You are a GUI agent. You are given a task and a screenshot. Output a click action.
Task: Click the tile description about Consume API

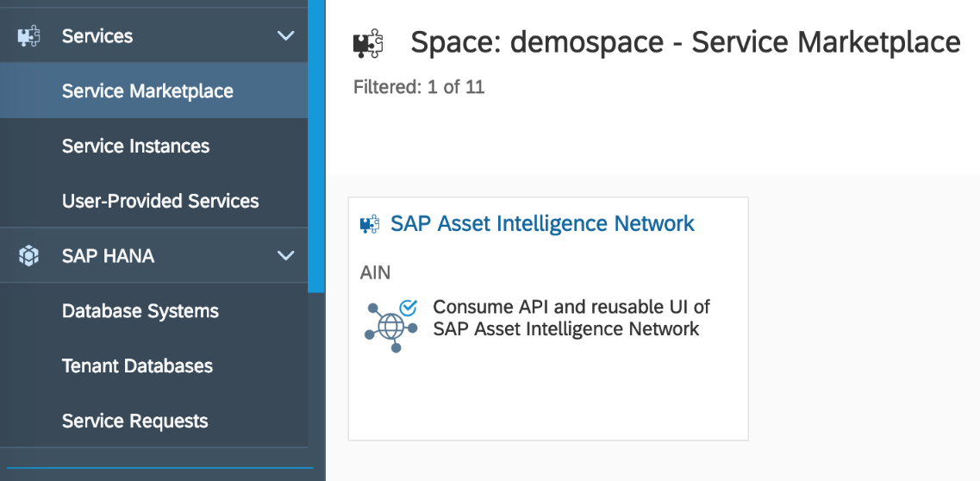coord(571,318)
